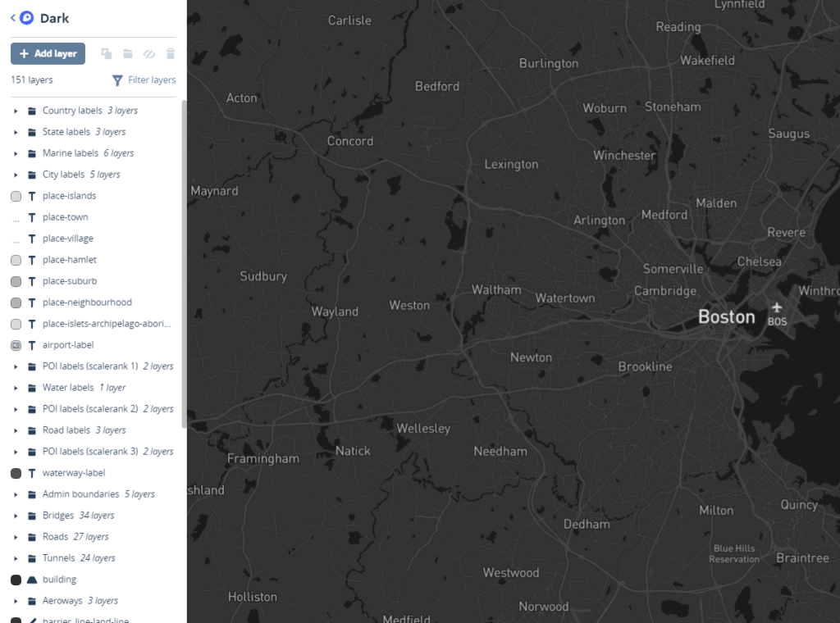This screenshot has height=623, width=840.
Task: Expand the Marine labels group
Action: click(x=16, y=153)
